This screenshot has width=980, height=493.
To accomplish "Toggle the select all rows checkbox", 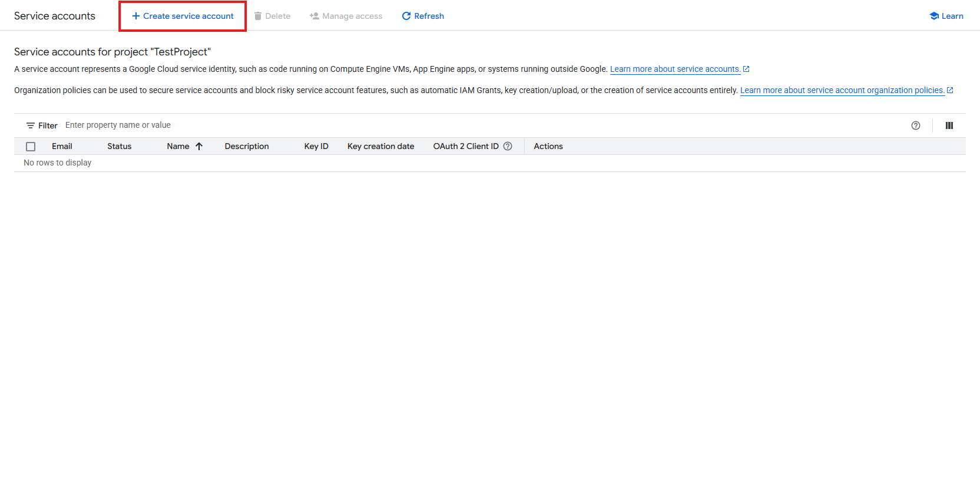I will (31, 147).
